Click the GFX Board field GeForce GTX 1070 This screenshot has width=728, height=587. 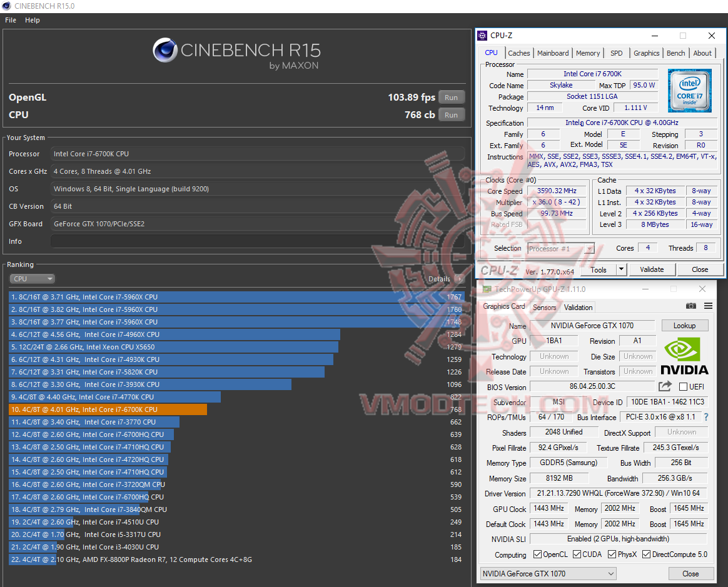point(258,224)
